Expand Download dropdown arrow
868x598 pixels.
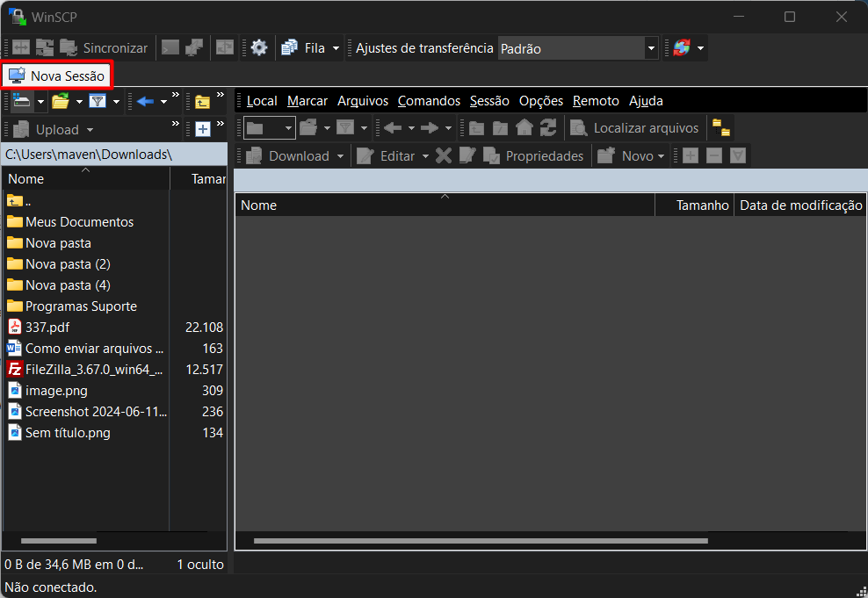[340, 156]
